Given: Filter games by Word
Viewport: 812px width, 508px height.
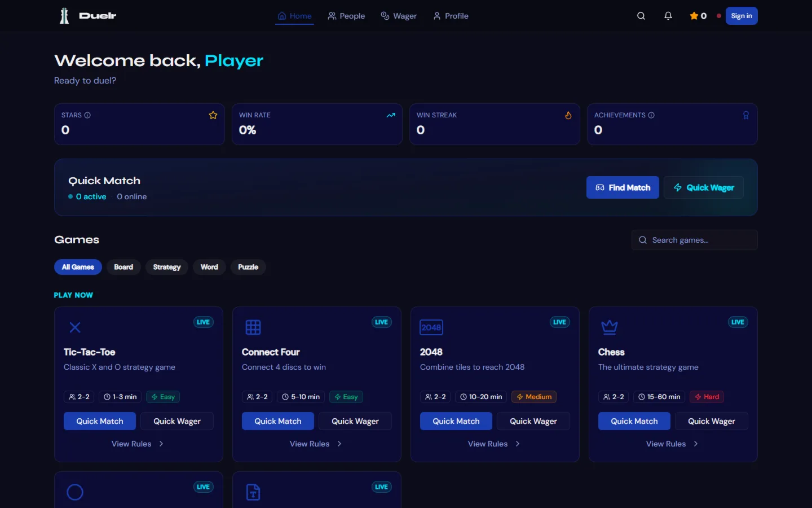Looking at the screenshot, I should 209,267.
